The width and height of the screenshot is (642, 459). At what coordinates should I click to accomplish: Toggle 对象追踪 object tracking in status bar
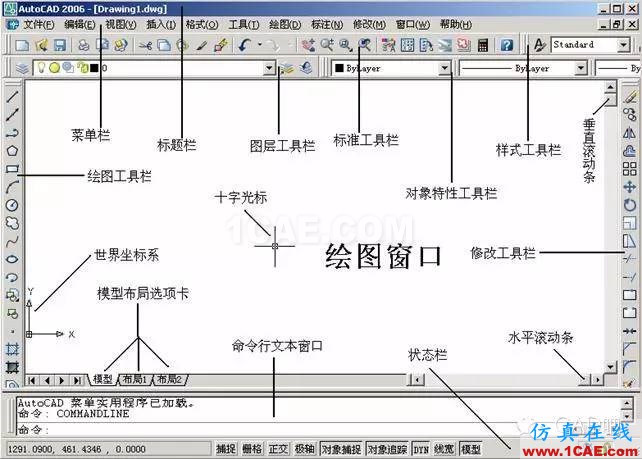387,449
